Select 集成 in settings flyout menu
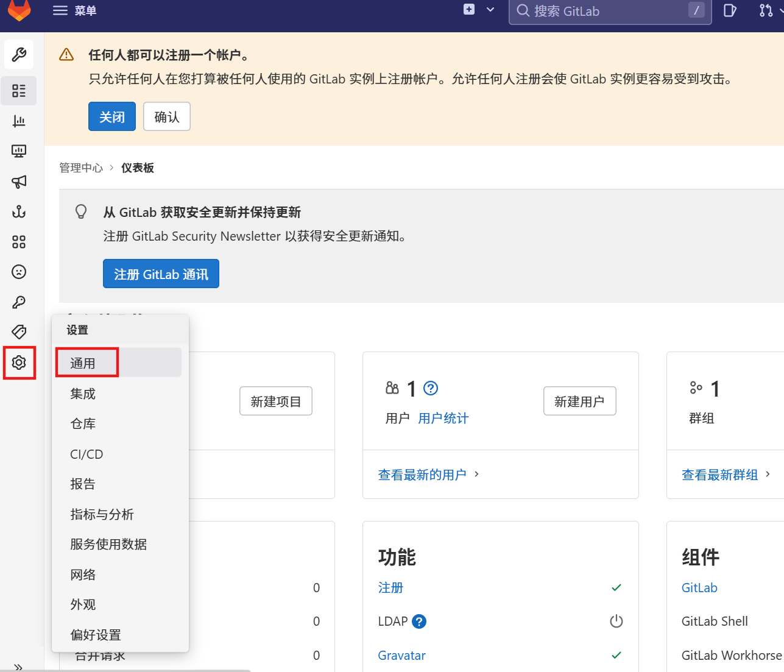Screen dimensions: 784x672 point(118,394)
